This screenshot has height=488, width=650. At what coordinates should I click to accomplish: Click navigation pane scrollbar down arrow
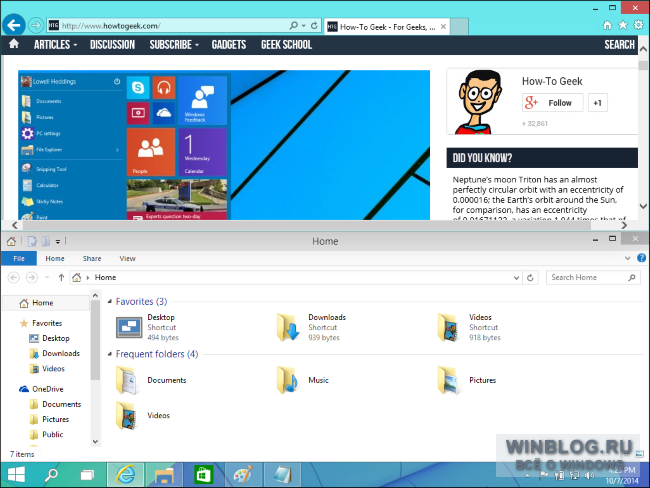(x=95, y=442)
